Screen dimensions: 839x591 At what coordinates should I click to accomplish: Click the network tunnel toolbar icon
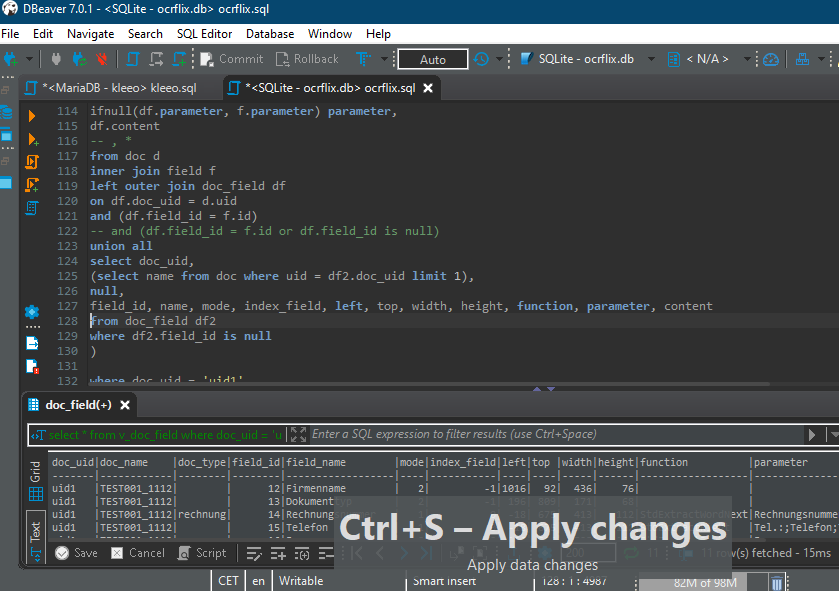802,59
